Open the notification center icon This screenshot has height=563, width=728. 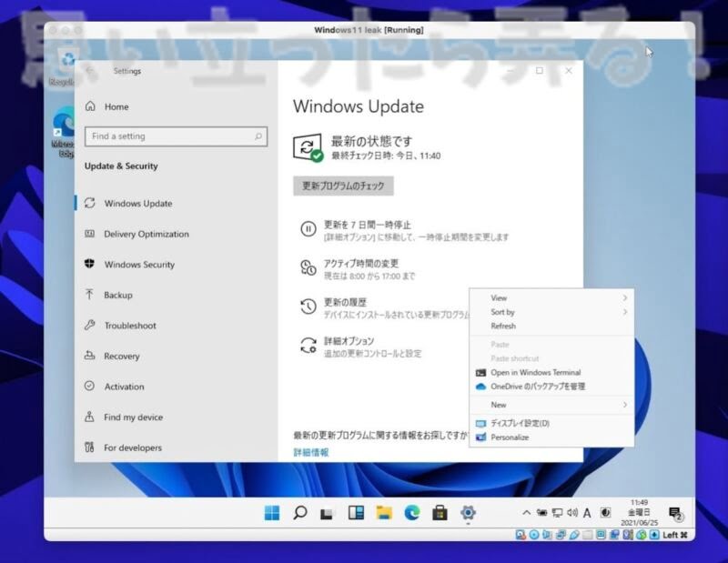(x=675, y=513)
